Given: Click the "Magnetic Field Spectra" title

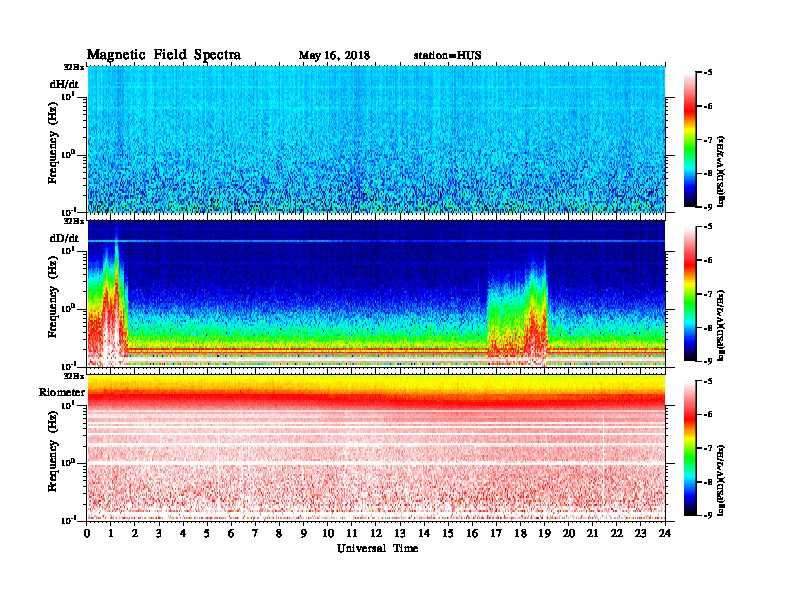Looking at the screenshot, I should [x=164, y=55].
